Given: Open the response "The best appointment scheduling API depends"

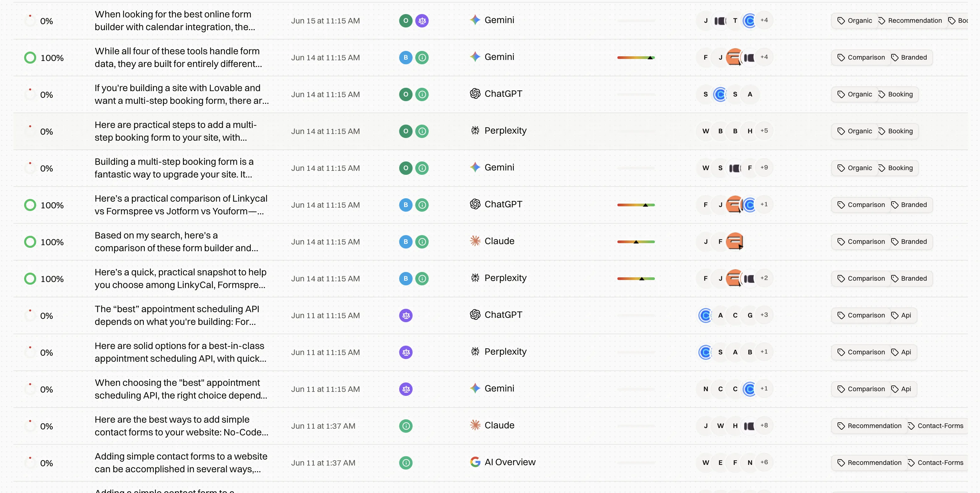Looking at the screenshot, I should pos(177,315).
